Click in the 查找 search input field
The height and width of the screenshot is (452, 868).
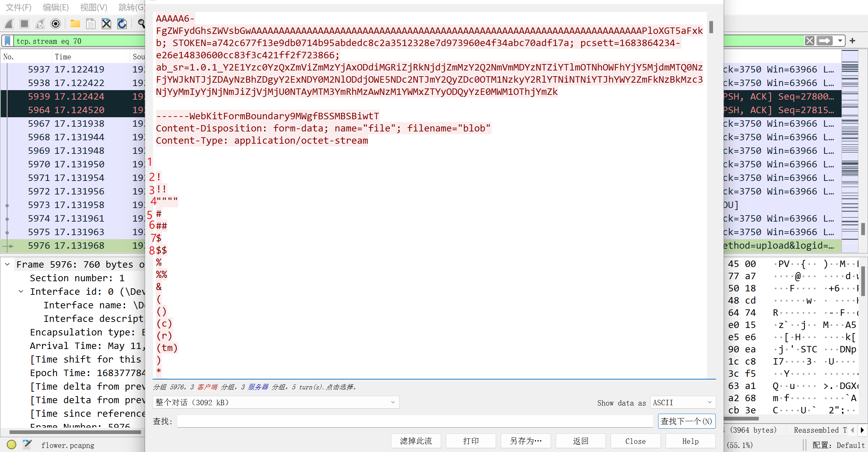[x=415, y=421]
